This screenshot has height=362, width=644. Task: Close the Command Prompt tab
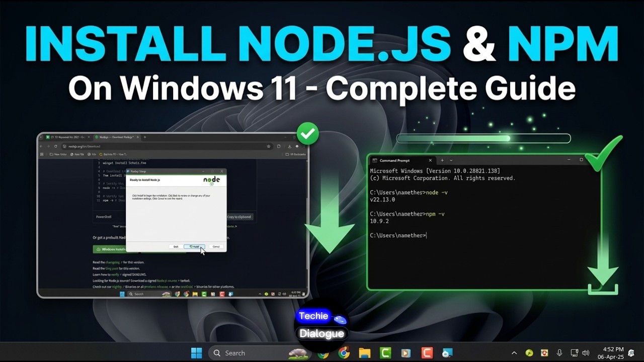coord(429,160)
